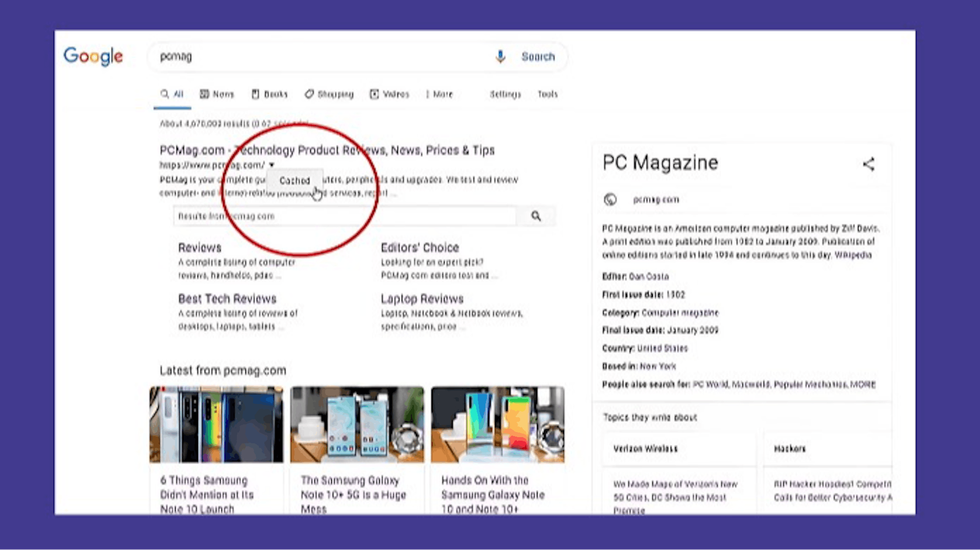Image resolution: width=980 pixels, height=551 pixels.
Task: Open PCMag.com Technology Product Reviews result
Action: (327, 150)
